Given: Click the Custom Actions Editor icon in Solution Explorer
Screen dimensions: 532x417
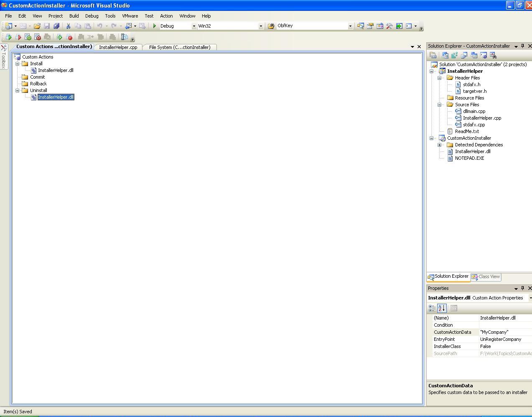Looking at the screenshot, I should (484, 55).
